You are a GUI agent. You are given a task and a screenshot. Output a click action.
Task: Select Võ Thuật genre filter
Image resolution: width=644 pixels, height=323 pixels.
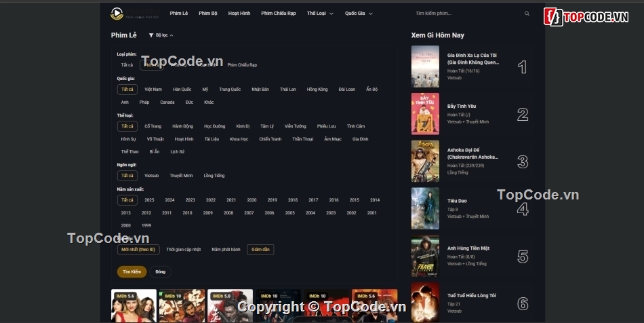155,139
